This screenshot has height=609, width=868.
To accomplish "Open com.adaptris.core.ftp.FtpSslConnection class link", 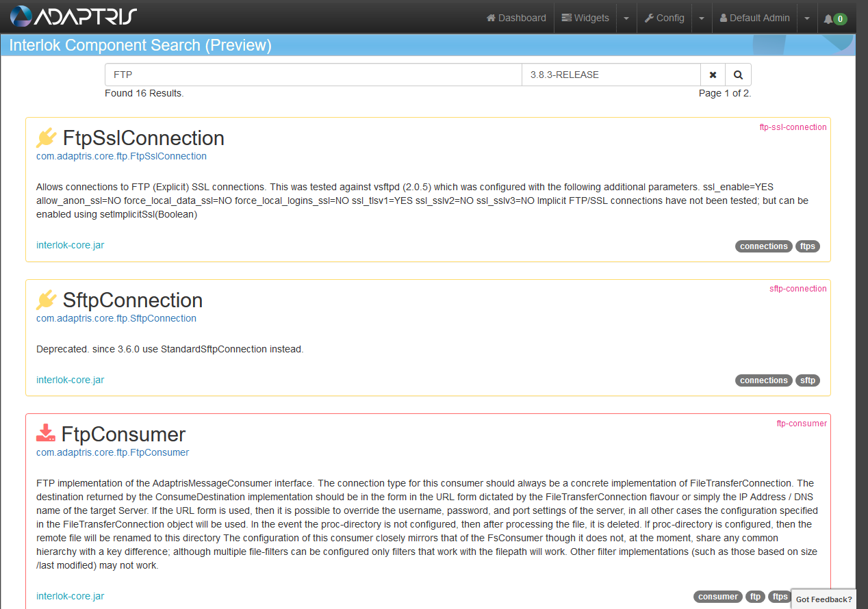I will 121,156.
